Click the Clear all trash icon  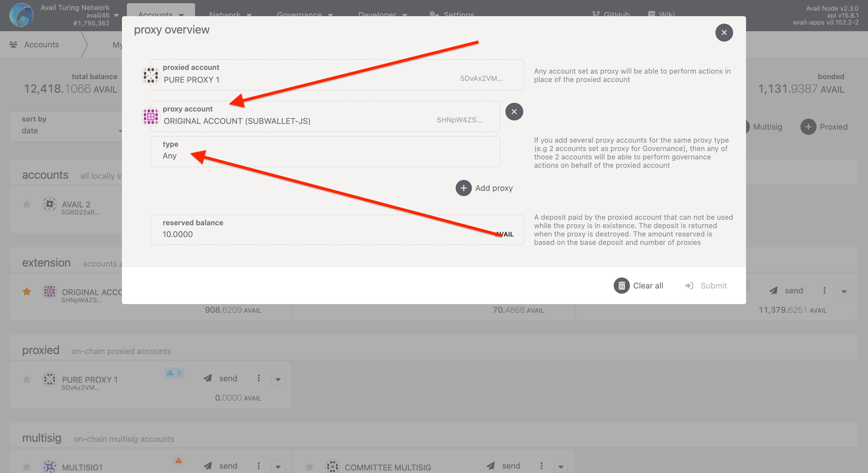click(x=621, y=286)
